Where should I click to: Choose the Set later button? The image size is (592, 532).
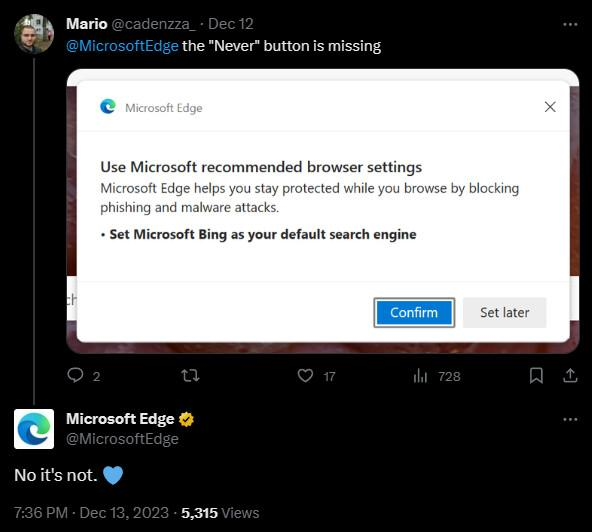[504, 313]
